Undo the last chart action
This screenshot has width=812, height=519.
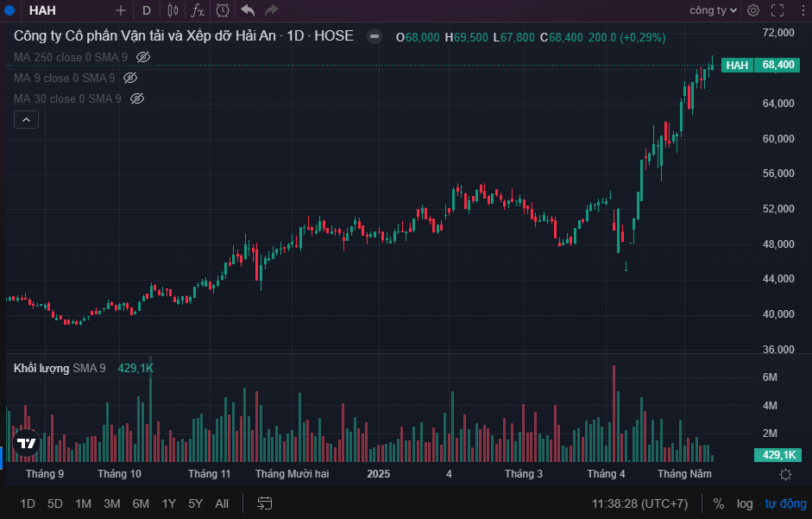(248, 10)
